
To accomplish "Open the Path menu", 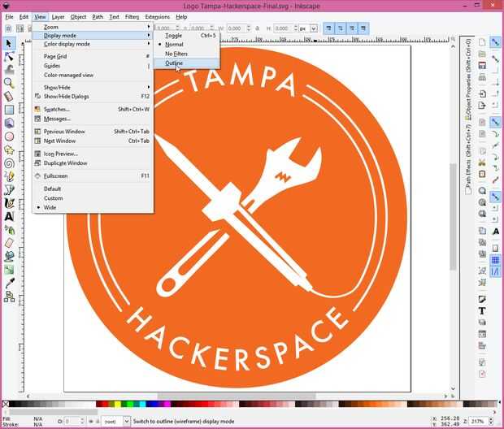I will 98,17.
